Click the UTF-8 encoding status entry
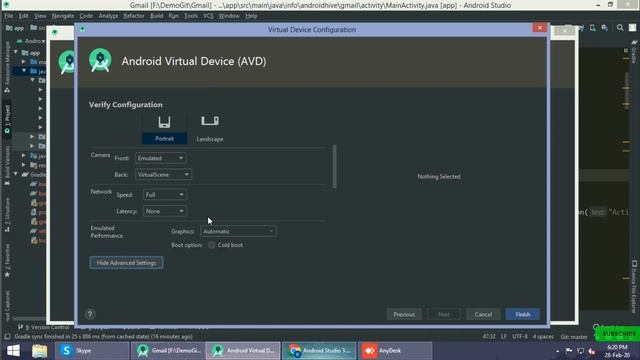The width and height of the screenshot is (640, 360). [520, 337]
